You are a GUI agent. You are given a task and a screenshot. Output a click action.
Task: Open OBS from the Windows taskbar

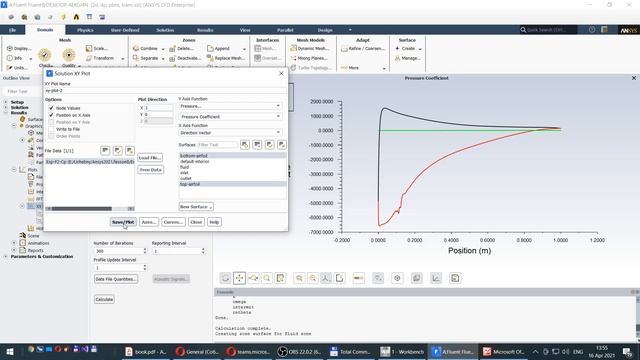click(298, 351)
